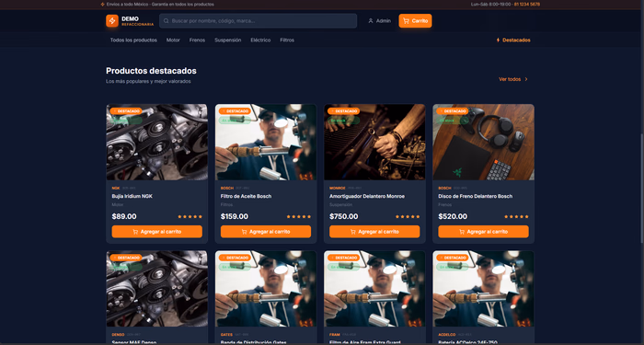This screenshot has width=644, height=345.
Task: Click the Destacado badge on the Gates product card
Action: point(235,258)
